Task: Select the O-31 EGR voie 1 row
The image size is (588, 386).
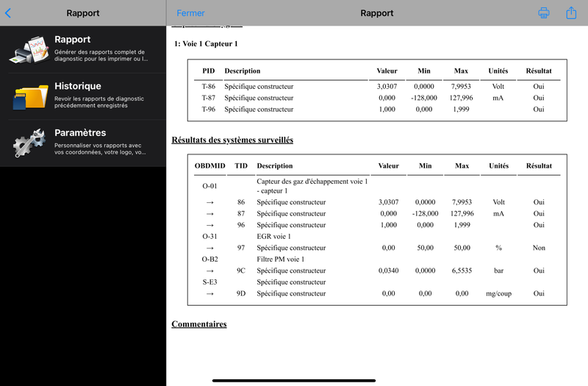Action: coord(377,236)
